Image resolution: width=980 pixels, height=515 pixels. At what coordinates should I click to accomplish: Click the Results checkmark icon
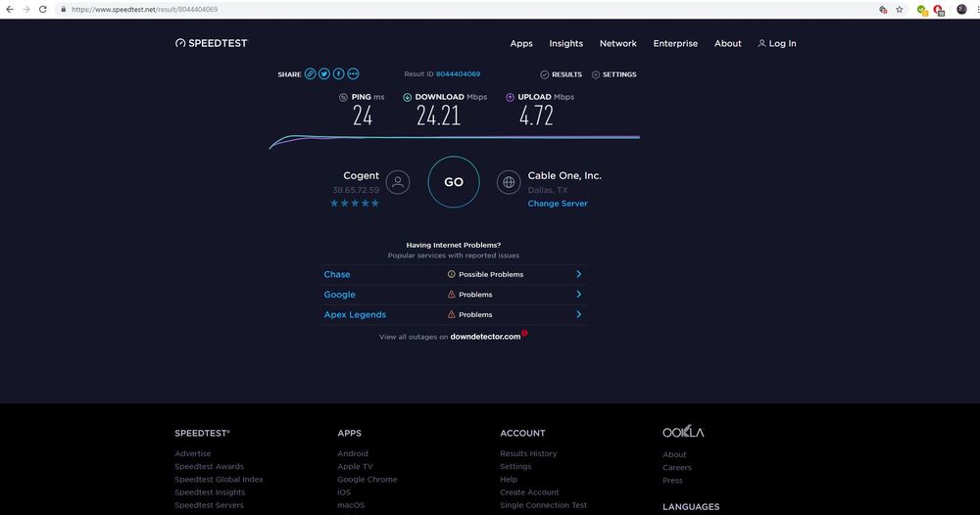[x=544, y=74]
